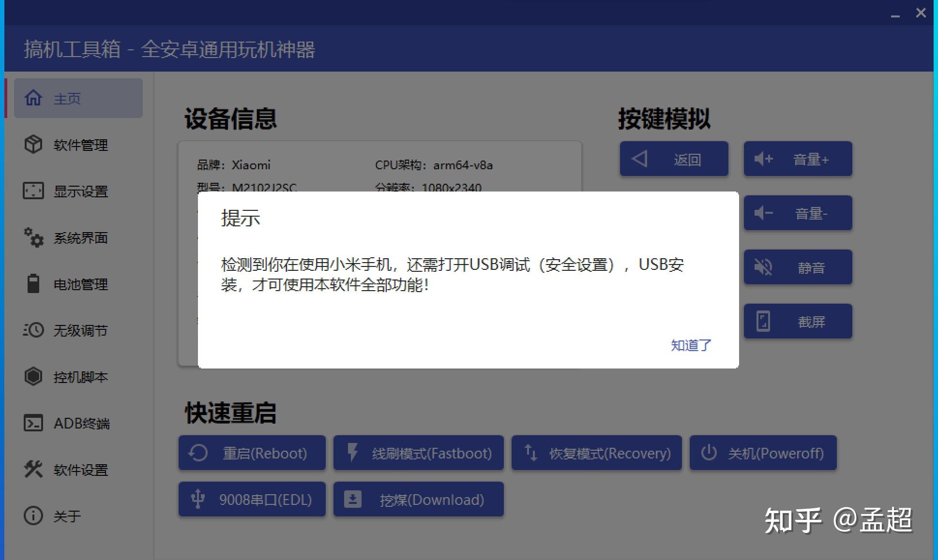This screenshot has height=560, width=938.
Task: Click the download icon on 挖煤
Action: pyautogui.click(x=353, y=499)
